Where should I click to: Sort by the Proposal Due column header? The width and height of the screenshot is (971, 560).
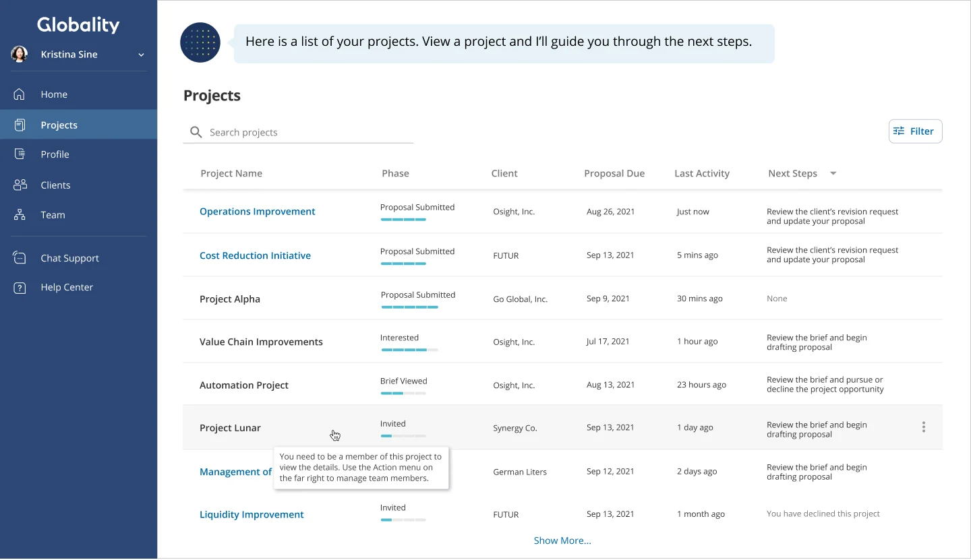614,173
